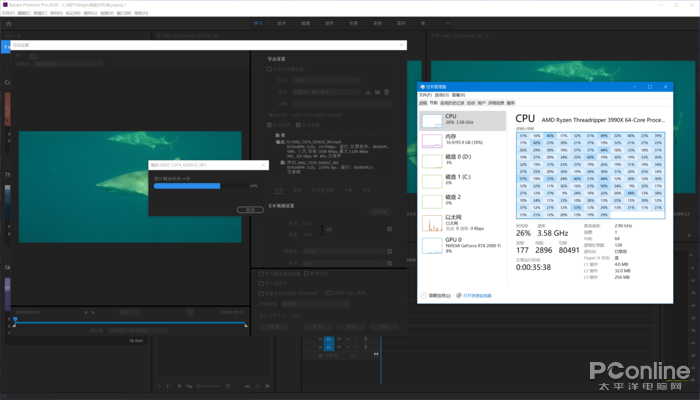Click the project panel thumbnail zoom slider
This screenshot has width=700, height=400.
tap(208, 386)
